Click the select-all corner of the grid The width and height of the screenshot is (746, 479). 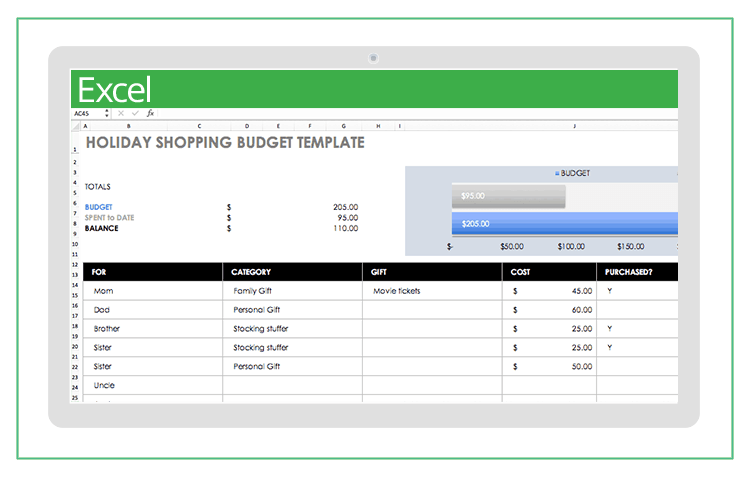pos(75,126)
